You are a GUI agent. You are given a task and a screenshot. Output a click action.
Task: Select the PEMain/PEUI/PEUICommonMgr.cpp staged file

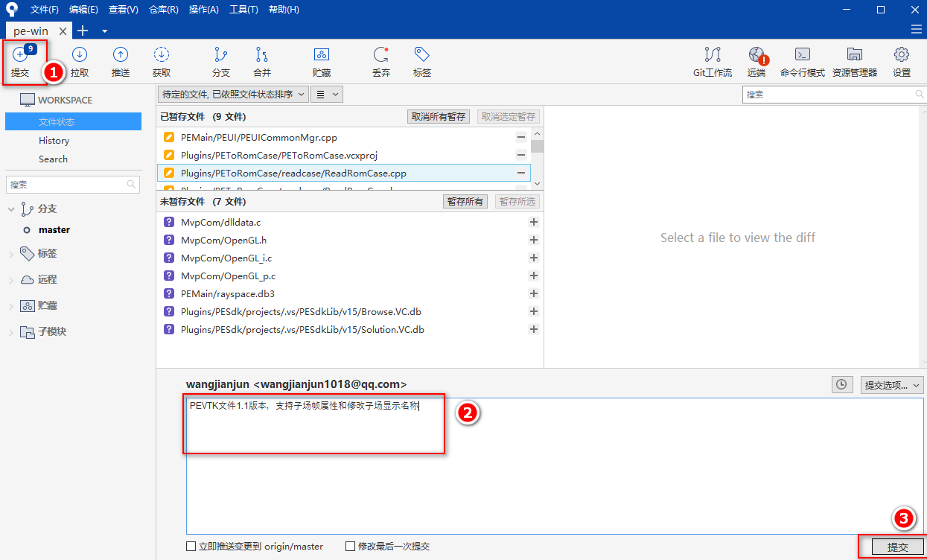[x=343, y=137]
